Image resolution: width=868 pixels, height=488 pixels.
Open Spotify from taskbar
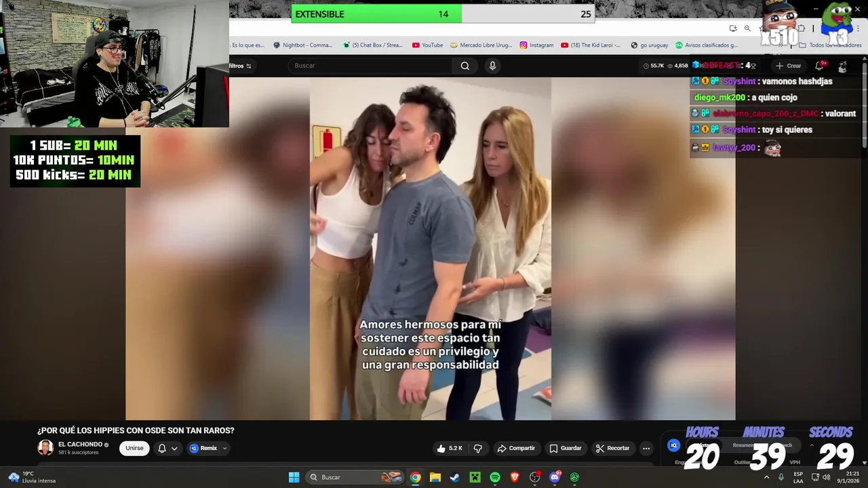[495, 477]
